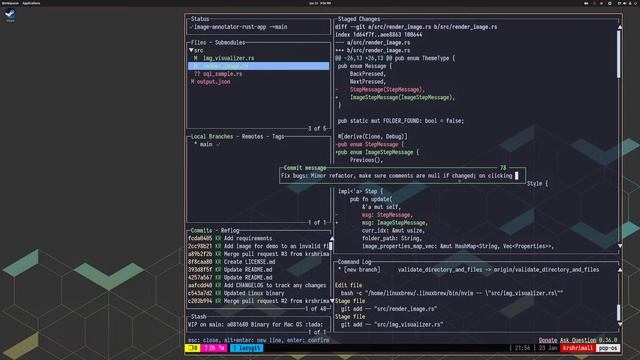The width and height of the screenshot is (640, 360).
Task: Click git add src/render_image.rs log line
Action: pyautogui.click(x=389, y=309)
